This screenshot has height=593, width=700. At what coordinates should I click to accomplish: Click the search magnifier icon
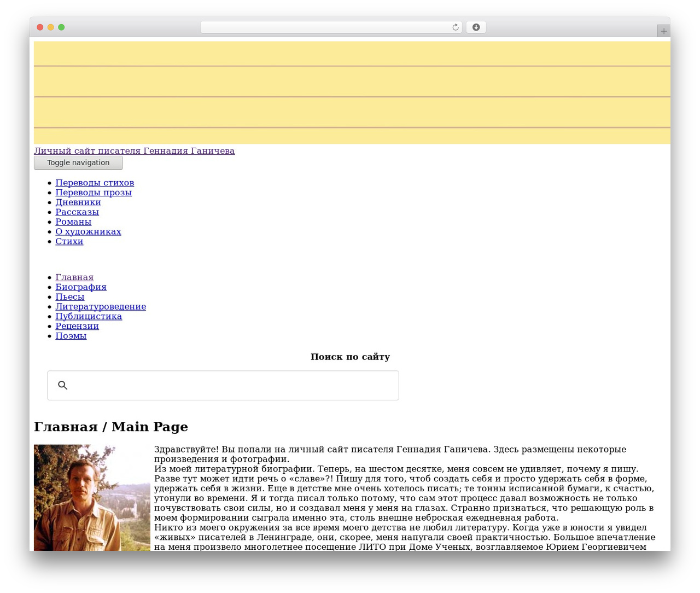(x=63, y=385)
